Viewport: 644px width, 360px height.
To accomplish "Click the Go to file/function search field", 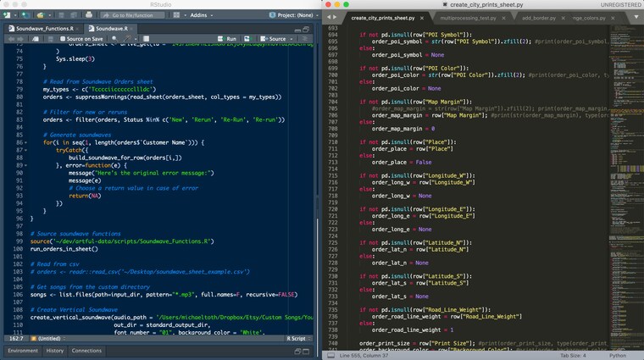I will [133, 15].
